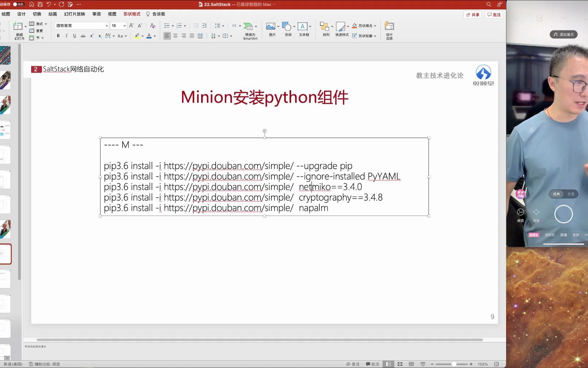The height and width of the screenshot is (368, 588).
Task: Save the presentation with the disk icon
Action: tap(40, 4)
